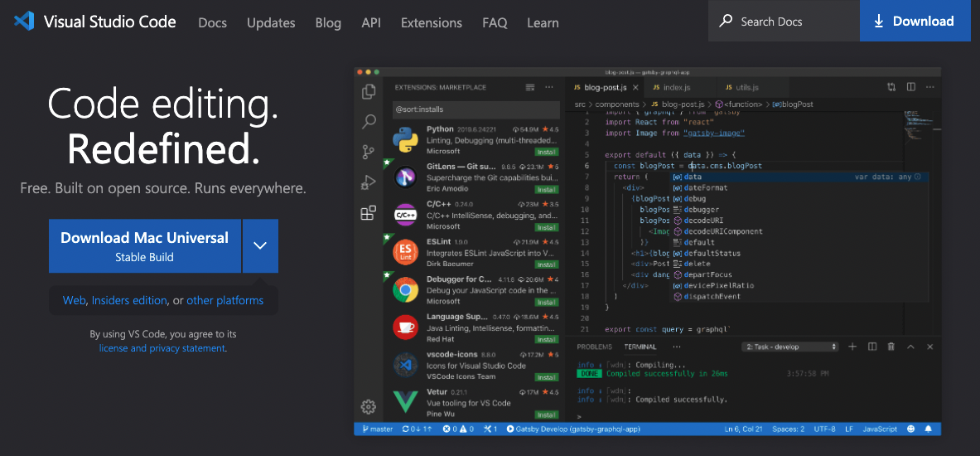Screen dimensions: 980x456
Task: Click the Python extension icon
Action: point(405,140)
